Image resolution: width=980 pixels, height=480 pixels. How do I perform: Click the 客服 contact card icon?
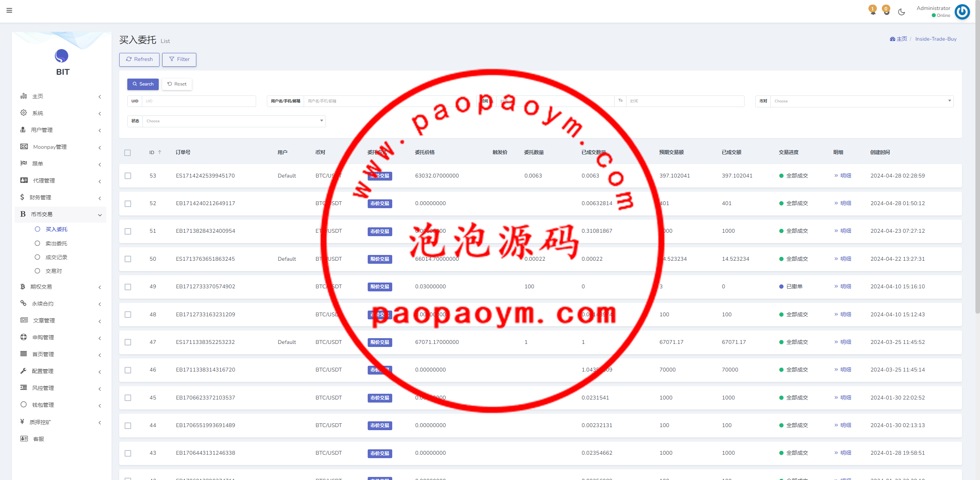24,439
